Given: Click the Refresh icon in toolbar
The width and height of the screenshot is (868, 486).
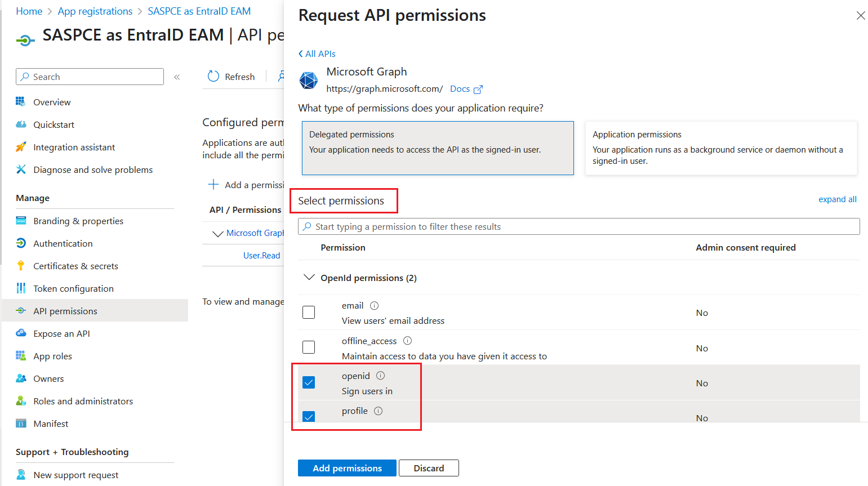Looking at the screenshot, I should tap(213, 77).
